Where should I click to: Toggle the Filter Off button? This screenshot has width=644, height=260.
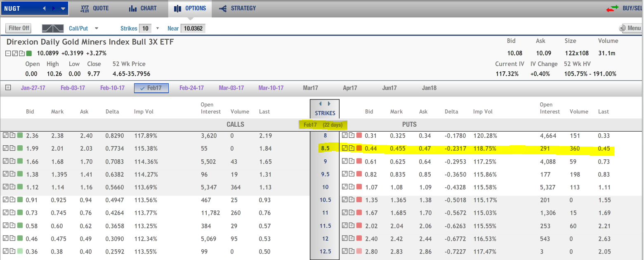point(19,28)
